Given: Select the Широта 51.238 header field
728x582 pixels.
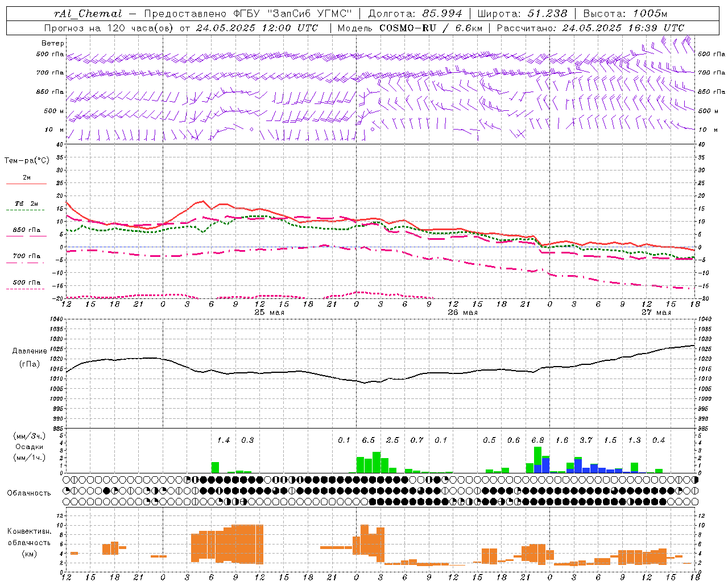Looking at the screenshot, I should pos(522,14).
